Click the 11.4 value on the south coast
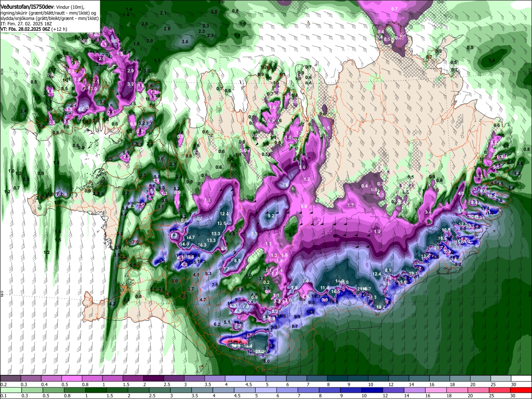This screenshot has height=399, width=532. (x=325, y=288)
